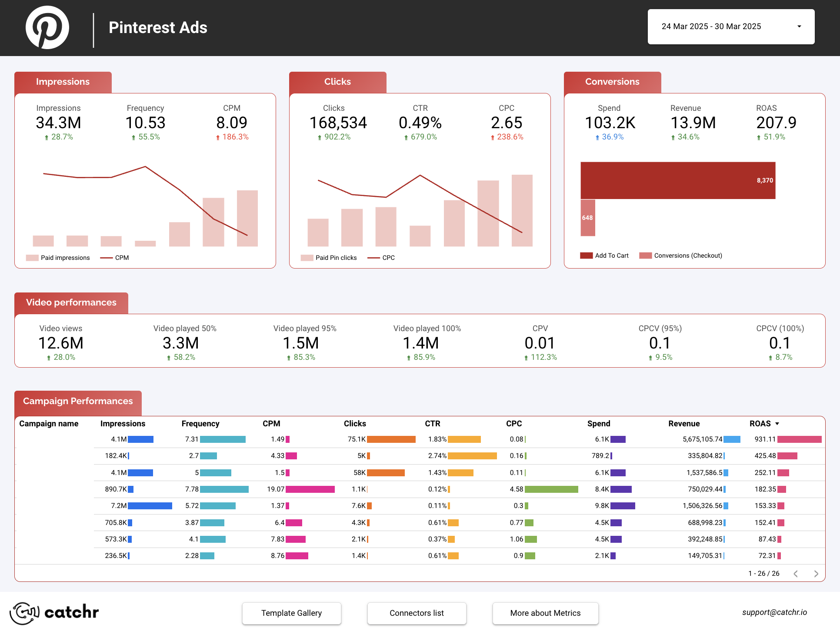Click the revenue cell 149,705.31
The width and height of the screenshot is (840, 631).
[x=705, y=556]
